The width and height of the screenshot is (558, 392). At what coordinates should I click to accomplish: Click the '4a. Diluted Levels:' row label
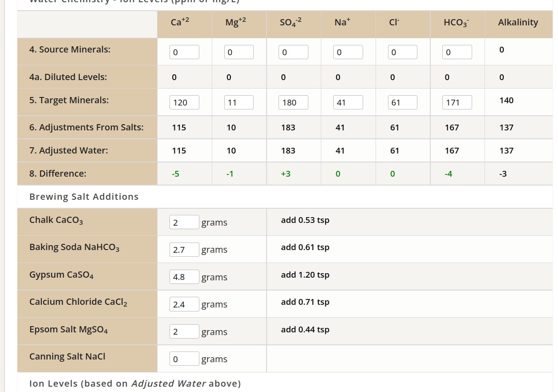point(68,77)
